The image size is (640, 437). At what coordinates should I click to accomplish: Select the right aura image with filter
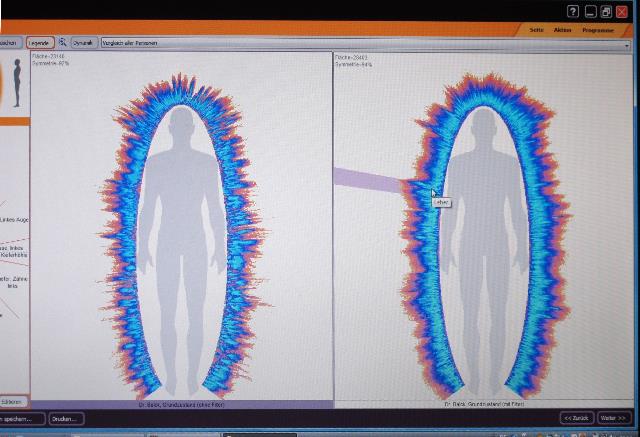(486, 230)
